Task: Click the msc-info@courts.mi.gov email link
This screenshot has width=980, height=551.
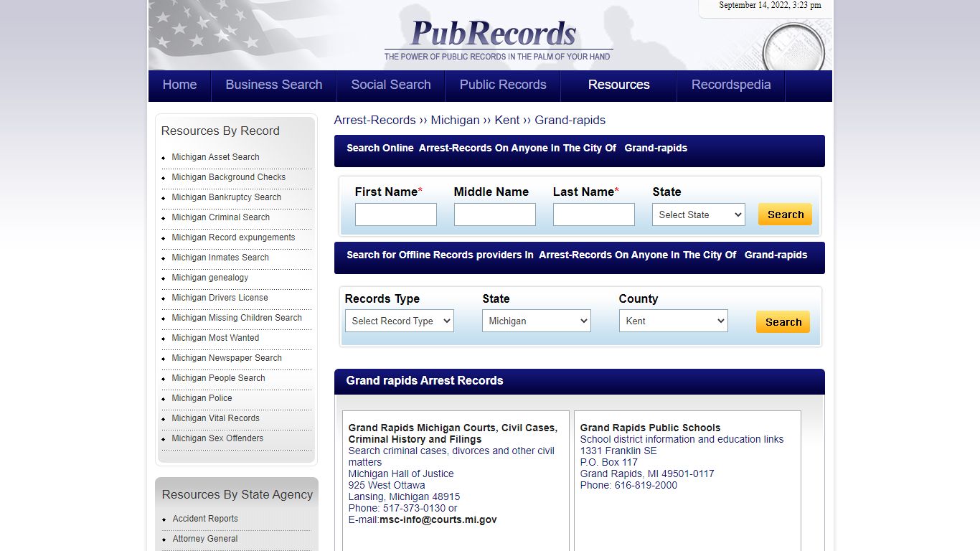Action: point(438,519)
